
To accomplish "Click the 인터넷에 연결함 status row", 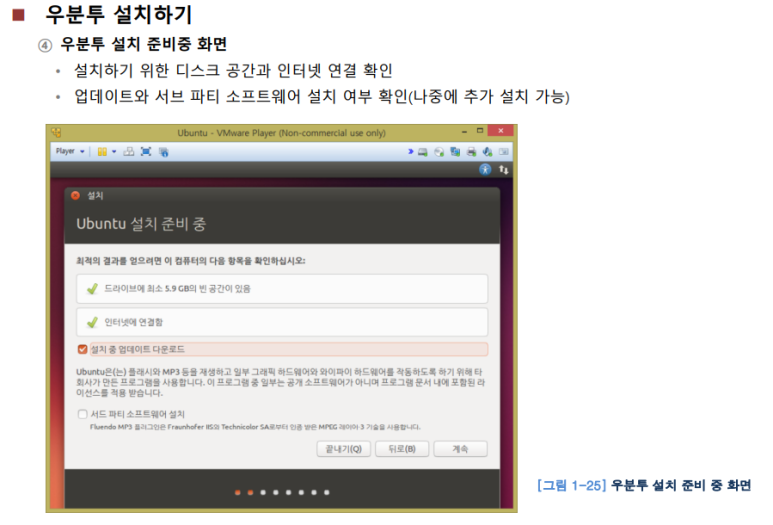I will click(x=282, y=322).
